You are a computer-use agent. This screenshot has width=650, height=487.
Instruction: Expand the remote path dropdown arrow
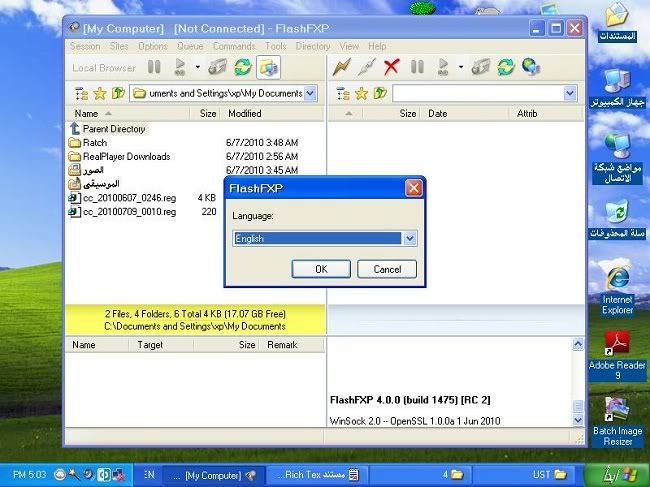pos(570,93)
